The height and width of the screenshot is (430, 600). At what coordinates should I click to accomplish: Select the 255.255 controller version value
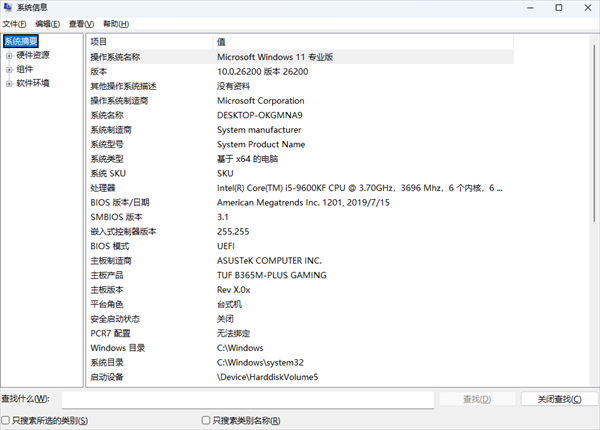tap(233, 231)
